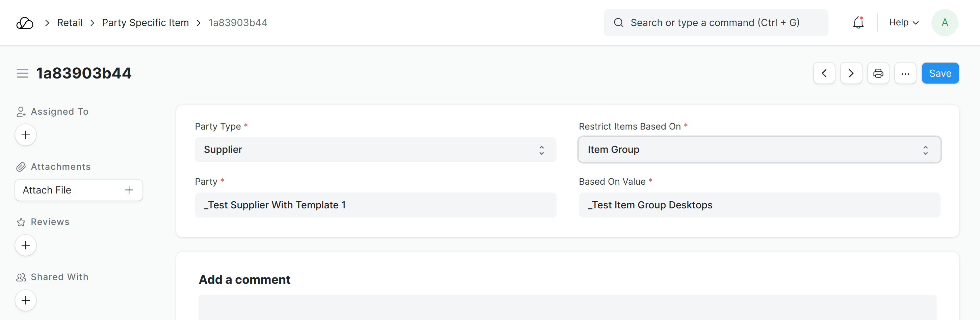Expand Restrict Items Based On dropdown
980x320 pixels.
[x=759, y=150]
